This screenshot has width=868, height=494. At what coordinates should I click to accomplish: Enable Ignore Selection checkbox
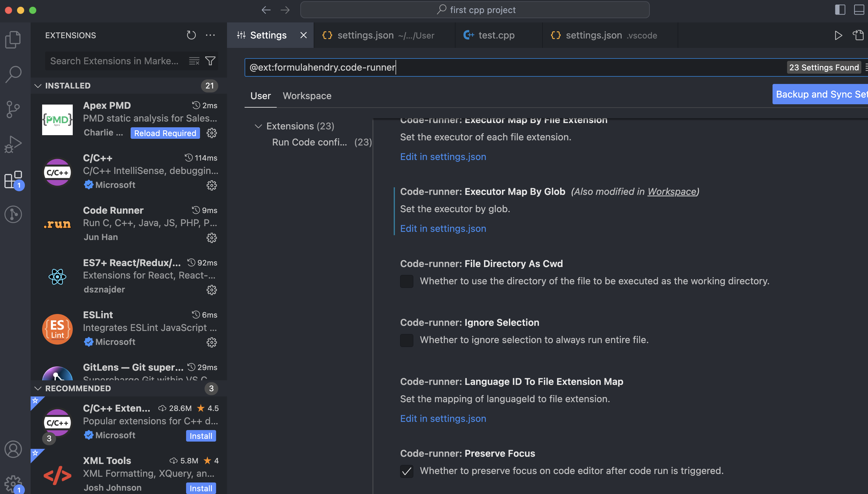pyautogui.click(x=406, y=340)
